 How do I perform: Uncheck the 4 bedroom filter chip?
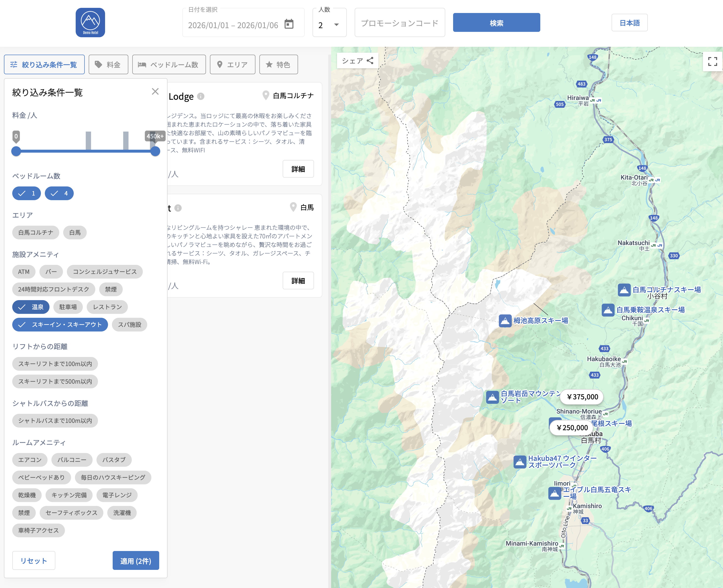coord(59,193)
